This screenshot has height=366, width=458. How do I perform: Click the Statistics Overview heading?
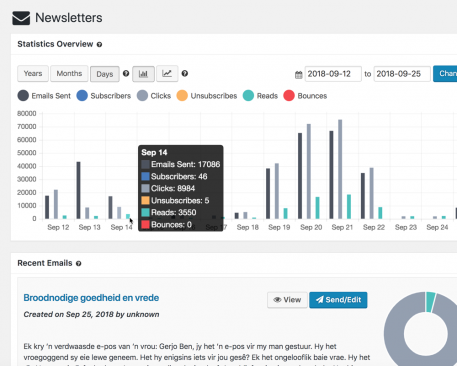[55, 44]
